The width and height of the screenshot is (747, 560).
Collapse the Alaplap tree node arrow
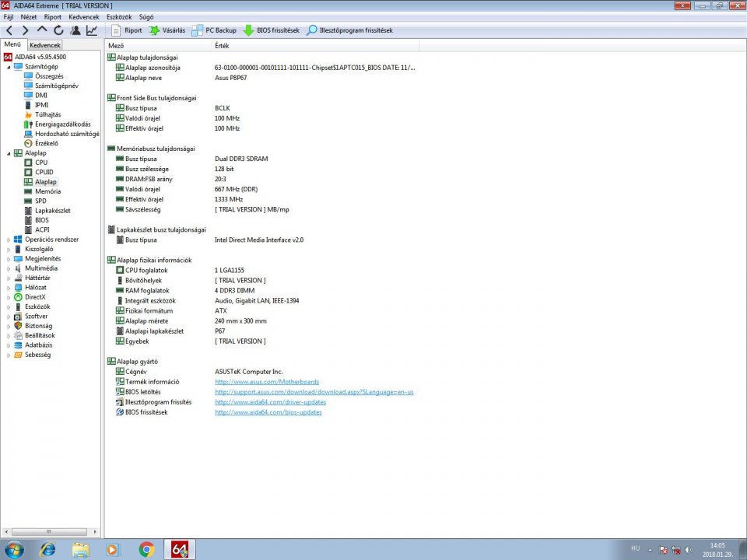[x=9, y=153]
